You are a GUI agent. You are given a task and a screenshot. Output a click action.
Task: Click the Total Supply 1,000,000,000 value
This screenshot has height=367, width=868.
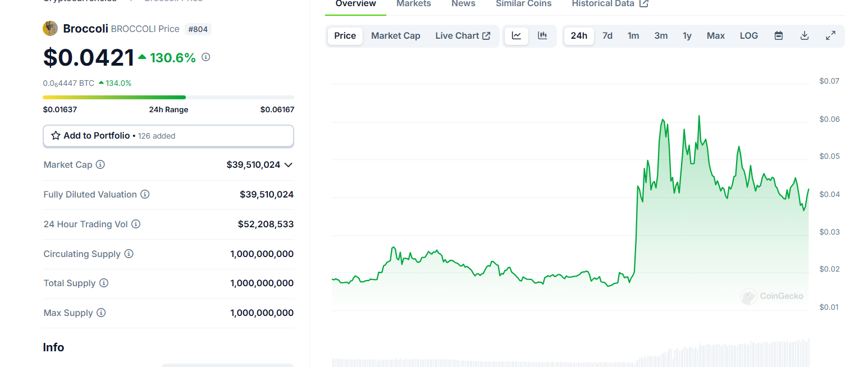point(262,283)
